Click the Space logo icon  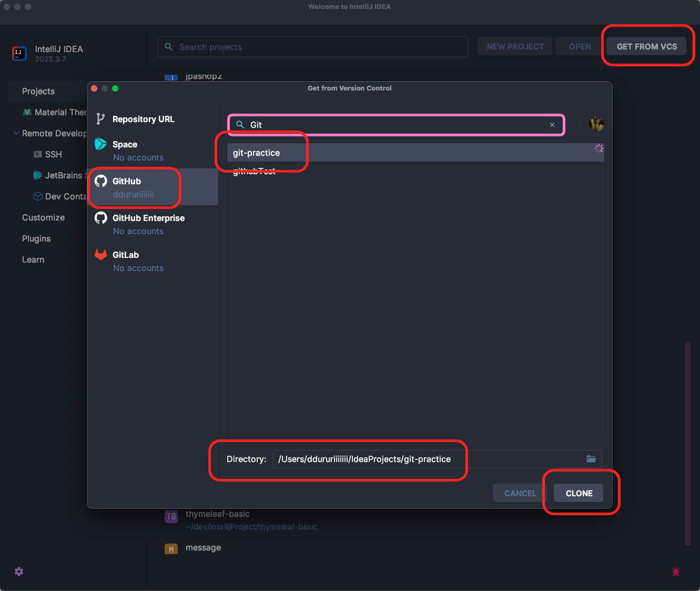(x=100, y=144)
